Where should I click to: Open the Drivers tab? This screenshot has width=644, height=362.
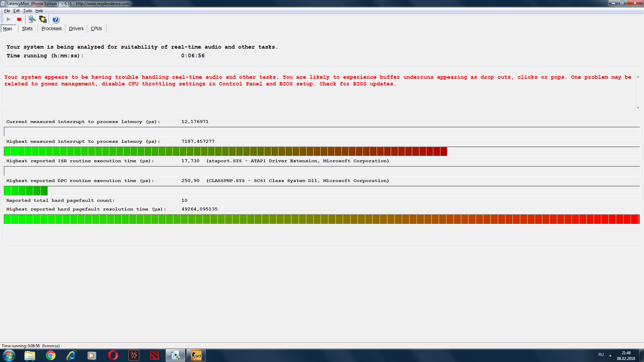(x=76, y=29)
